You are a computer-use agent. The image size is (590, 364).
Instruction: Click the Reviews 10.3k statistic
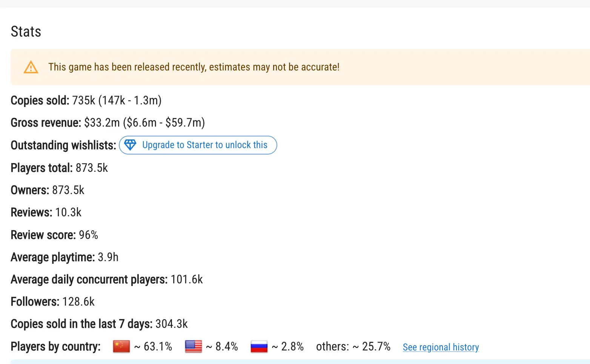(68, 213)
